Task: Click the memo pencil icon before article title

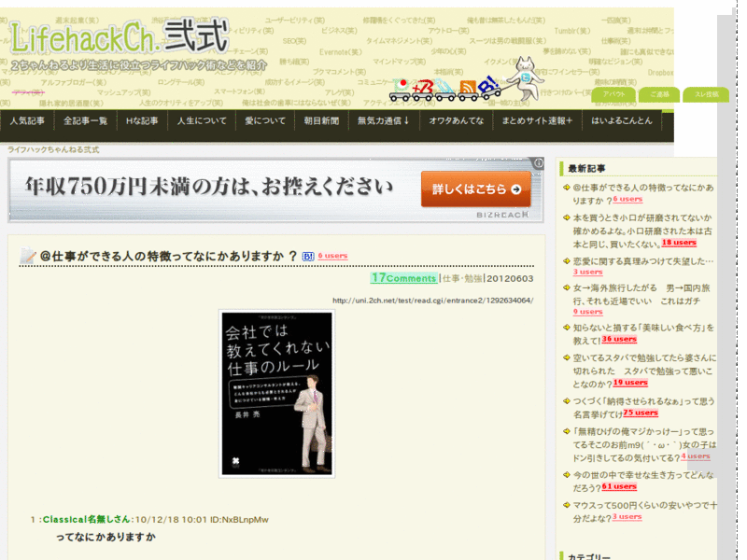Action: pos(28,256)
